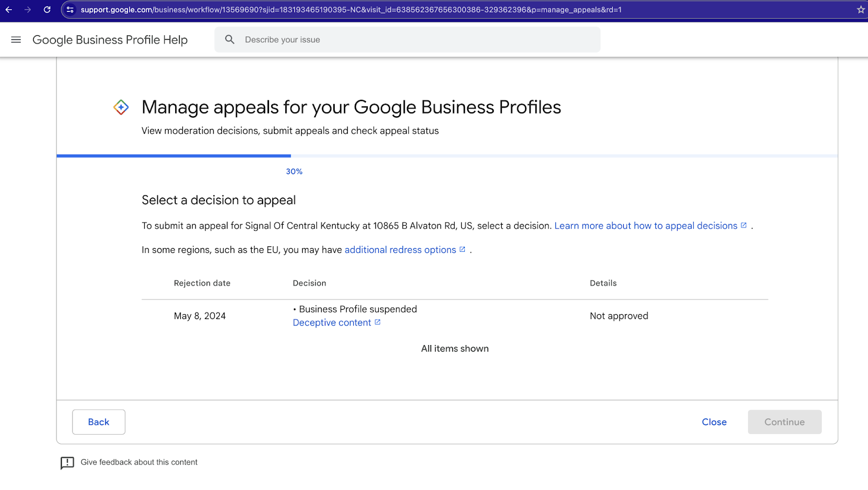Click the View moderation decisions subtitle

290,131
